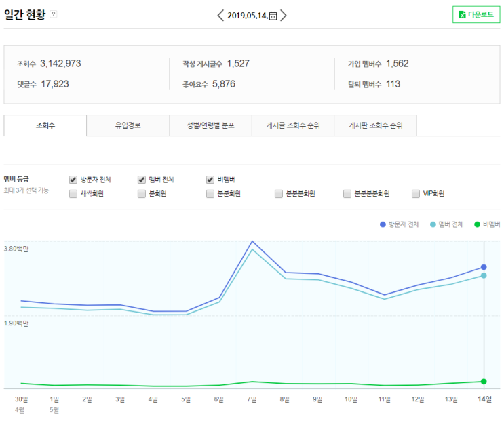Click the 2019.05.14. date text

click(x=248, y=16)
